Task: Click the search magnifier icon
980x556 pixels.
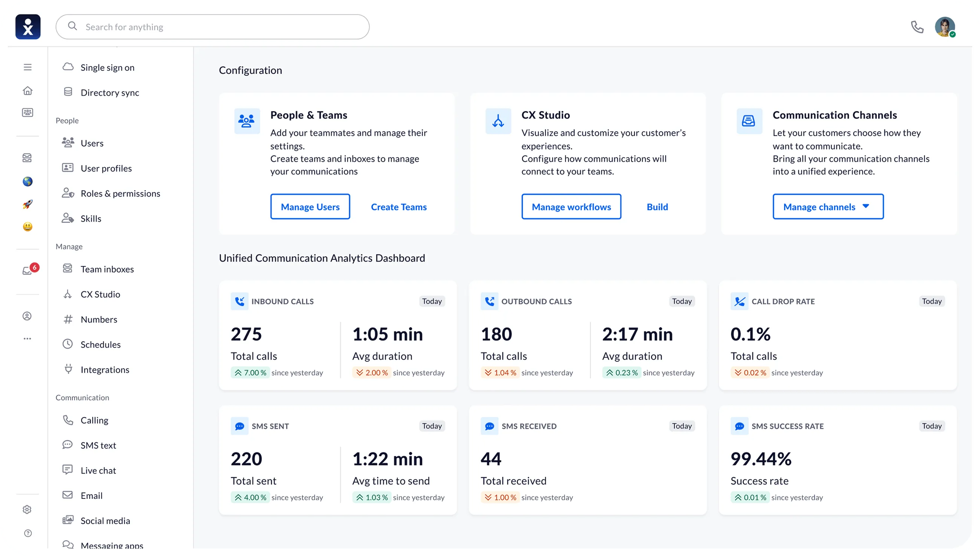Action: point(72,26)
